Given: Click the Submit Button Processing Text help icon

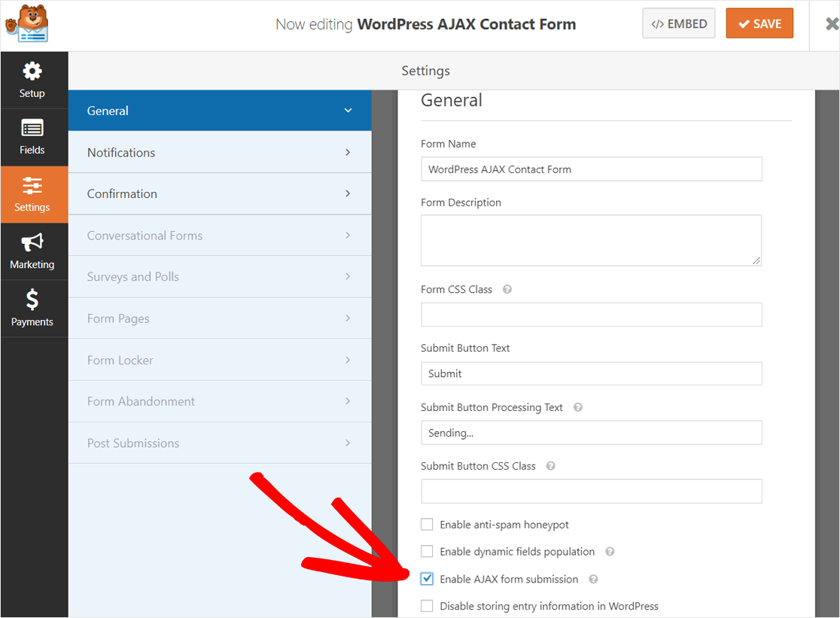Looking at the screenshot, I should tap(577, 406).
